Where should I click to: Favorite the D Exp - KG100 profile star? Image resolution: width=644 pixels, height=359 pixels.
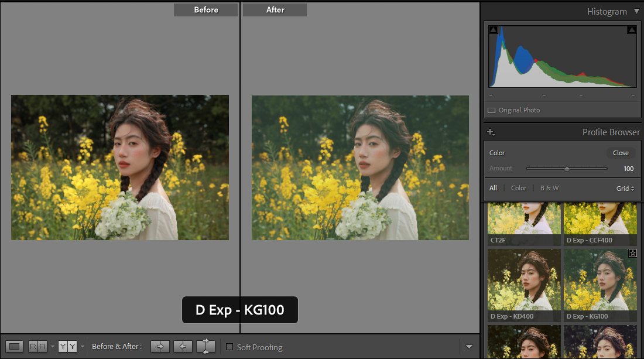click(x=632, y=253)
